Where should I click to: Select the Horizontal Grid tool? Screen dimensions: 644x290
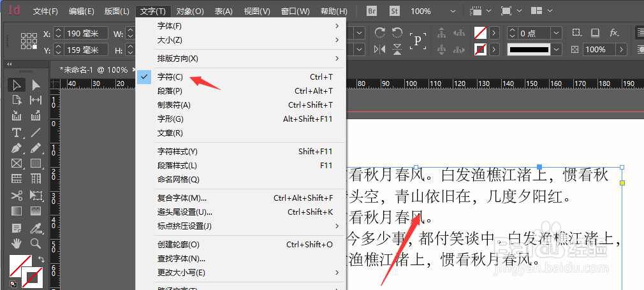pos(17,179)
